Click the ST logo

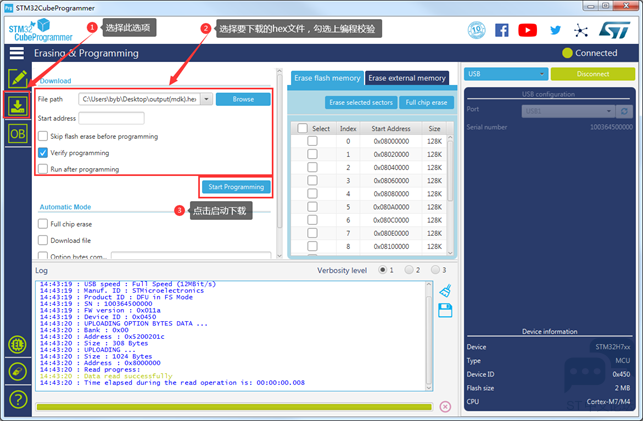614,30
